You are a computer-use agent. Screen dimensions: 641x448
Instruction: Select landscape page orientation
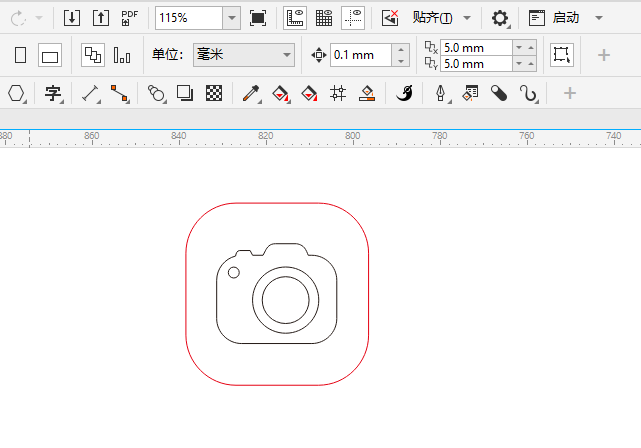pyautogui.click(x=50, y=55)
